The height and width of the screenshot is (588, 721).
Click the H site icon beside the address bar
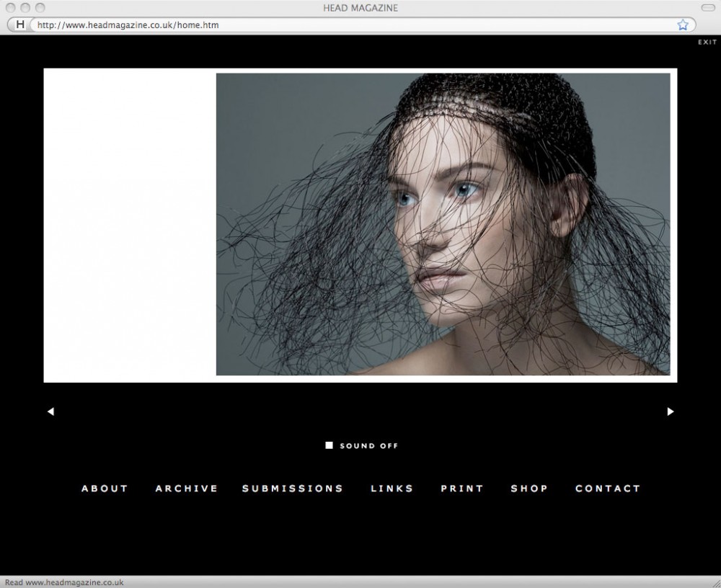click(19, 24)
